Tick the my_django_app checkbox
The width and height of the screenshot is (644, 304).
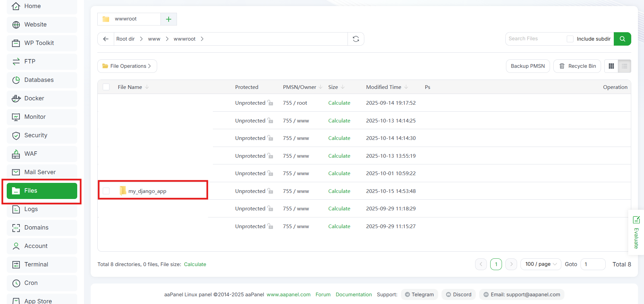[106, 191]
